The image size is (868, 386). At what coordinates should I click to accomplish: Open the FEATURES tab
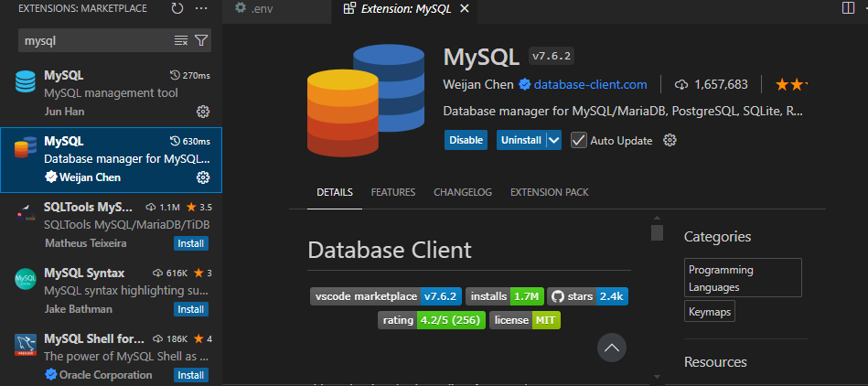[393, 192]
